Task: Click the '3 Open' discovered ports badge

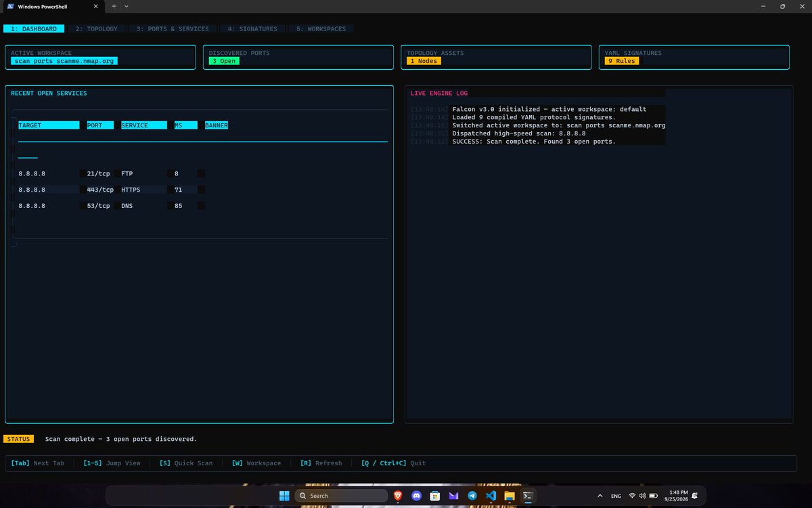Action: tap(223, 61)
